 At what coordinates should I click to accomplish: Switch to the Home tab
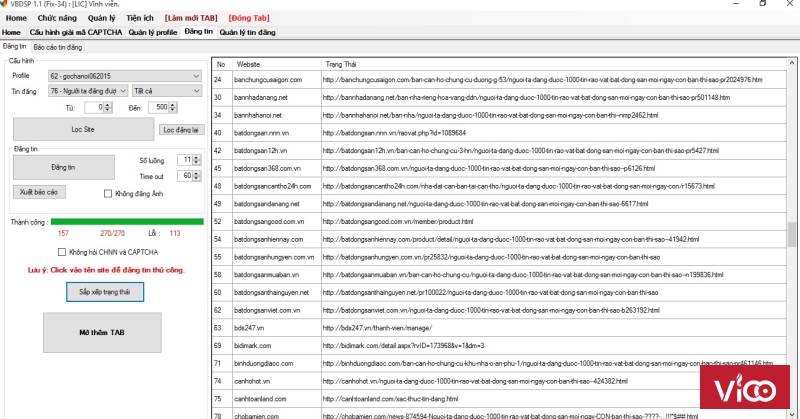(x=11, y=32)
